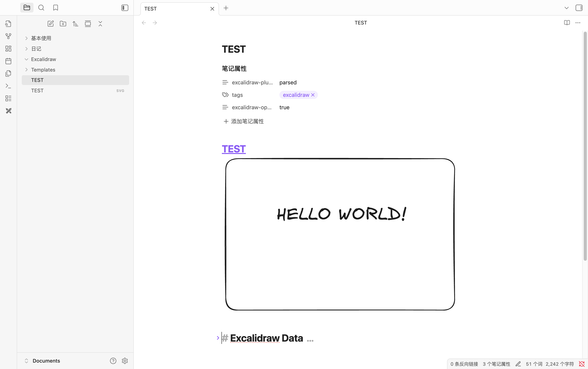Screen dimensions: 588x369
Task: Follow the purple TEST link
Action: point(234,149)
